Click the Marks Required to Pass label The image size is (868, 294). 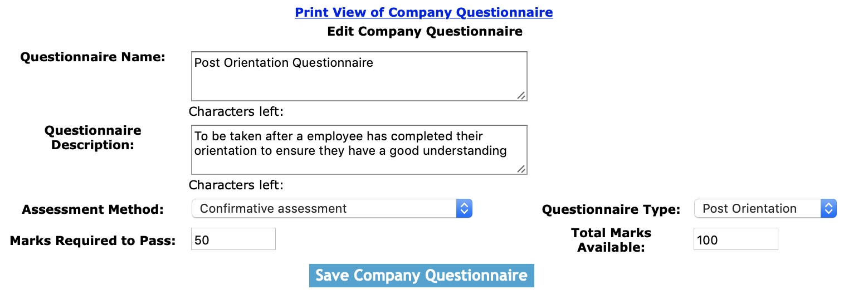(92, 241)
